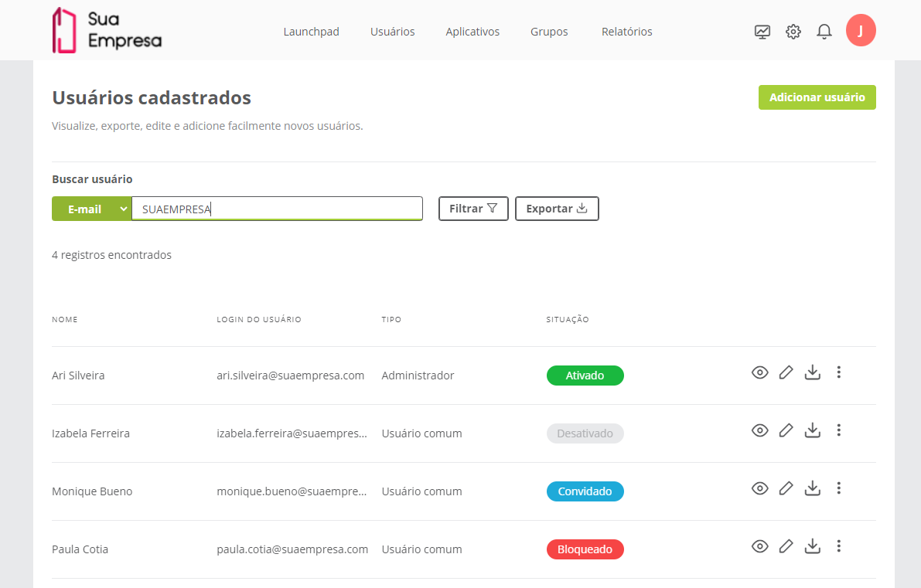The width and height of the screenshot is (921, 588).
Task: Download Paula Cotia's data
Action: (812, 546)
